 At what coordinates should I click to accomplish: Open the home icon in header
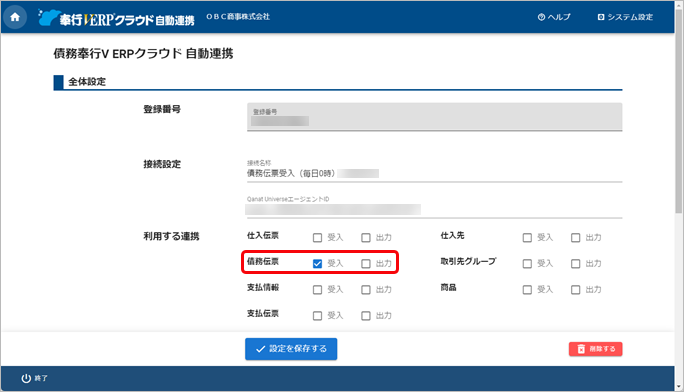pyautogui.click(x=15, y=17)
